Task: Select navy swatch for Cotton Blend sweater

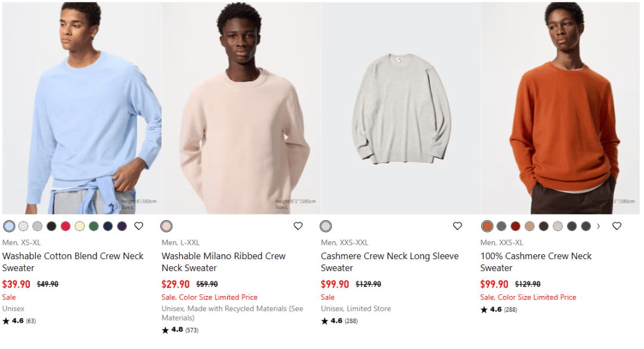Action: [108, 226]
